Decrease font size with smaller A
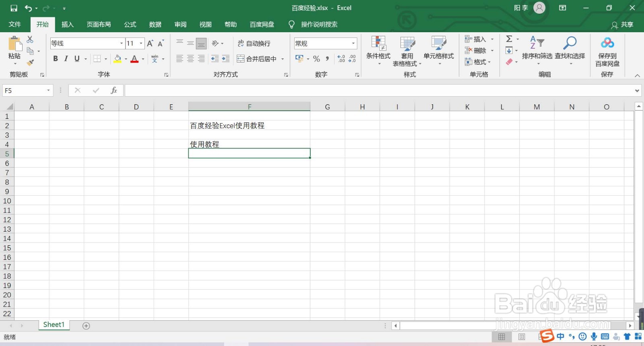644x346 pixels. point(161,43)
